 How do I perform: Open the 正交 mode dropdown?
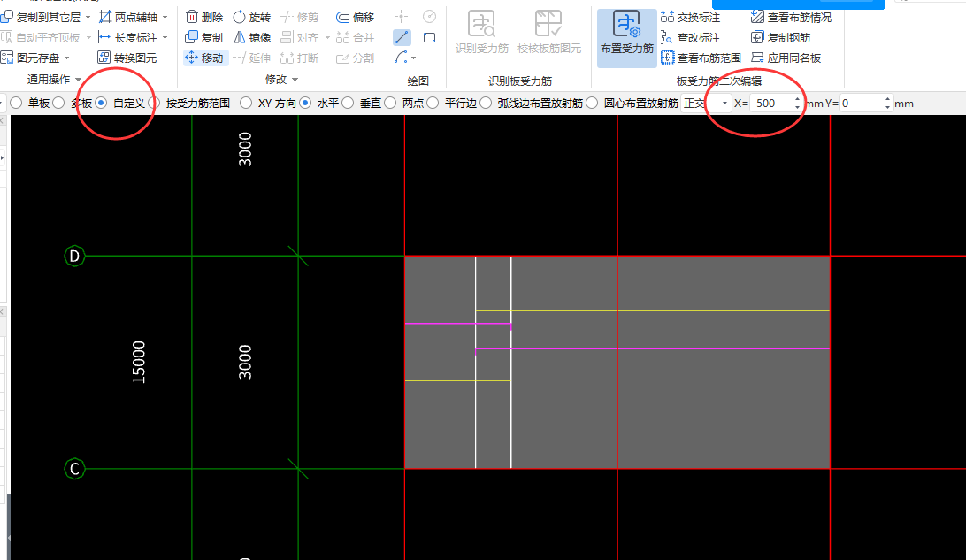coord(724,104)
